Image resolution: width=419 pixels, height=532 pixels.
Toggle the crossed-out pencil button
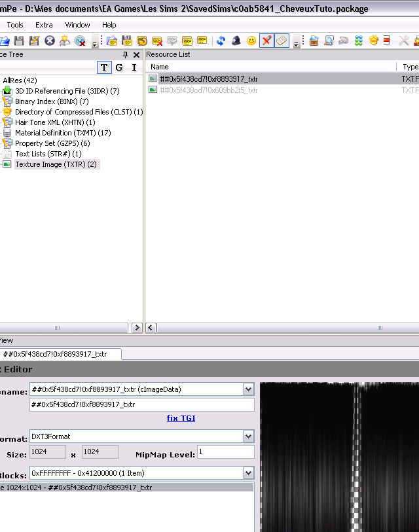[x=266, y=41]
